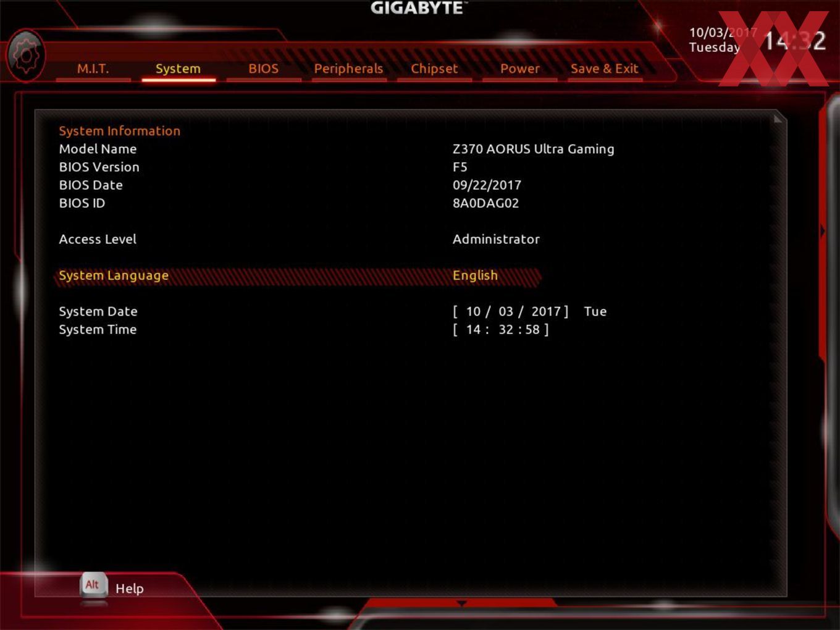Switch to the BIOS tab
Screen dimensions: 840x630
263,69
